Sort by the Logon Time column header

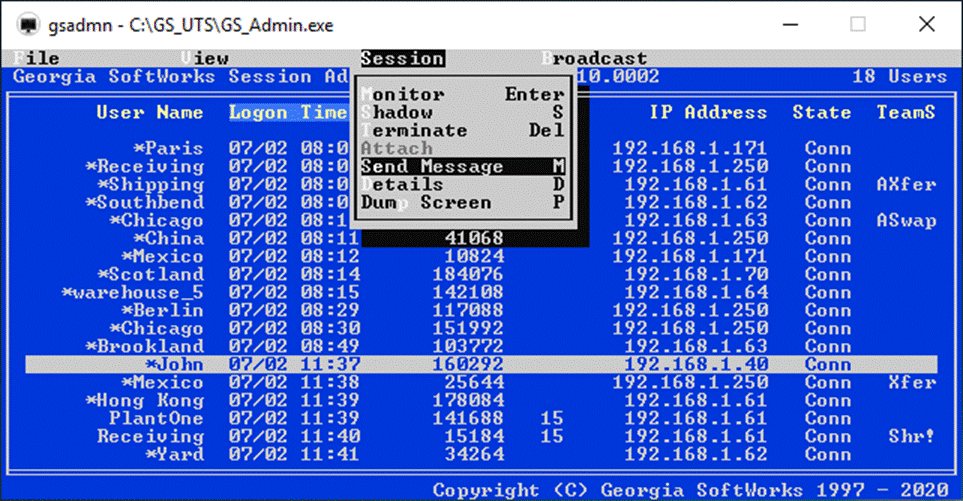point(288,113)
